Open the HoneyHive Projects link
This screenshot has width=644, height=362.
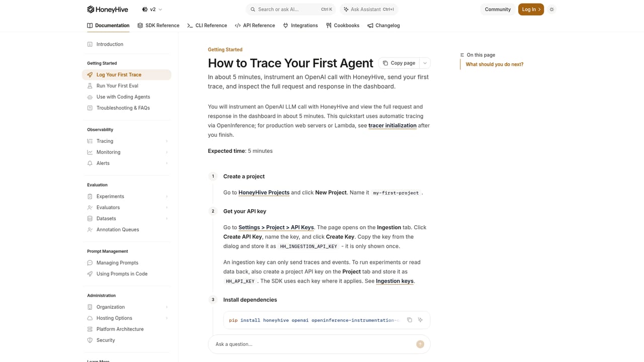pyautogui.click(x=264, y=193)
